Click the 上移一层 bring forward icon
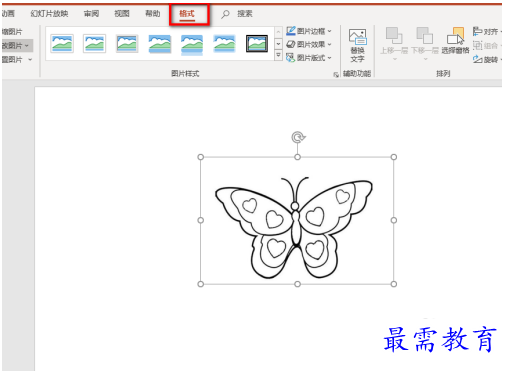The width and height of the screenshot is (505, 371). [394, 36]
